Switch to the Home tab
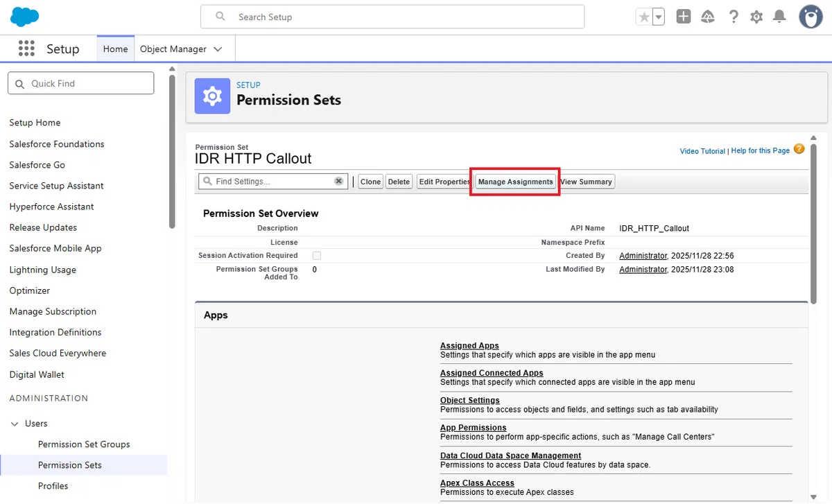 [x=115, y=49]
